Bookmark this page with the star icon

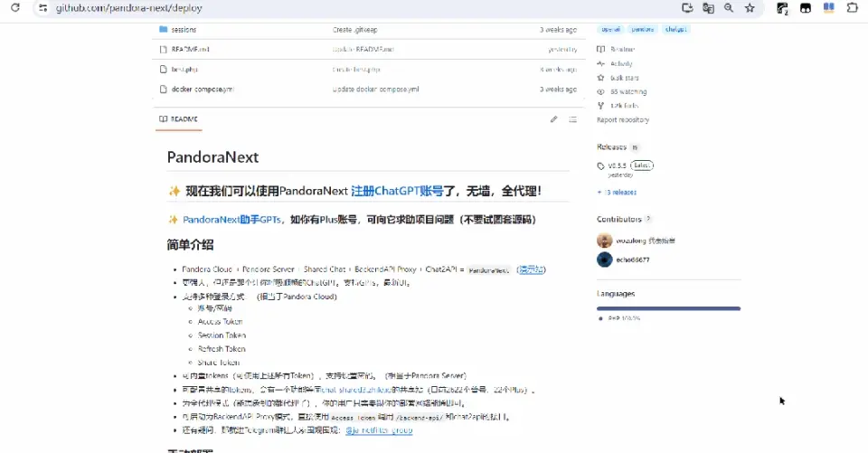[x=750, y=8]
